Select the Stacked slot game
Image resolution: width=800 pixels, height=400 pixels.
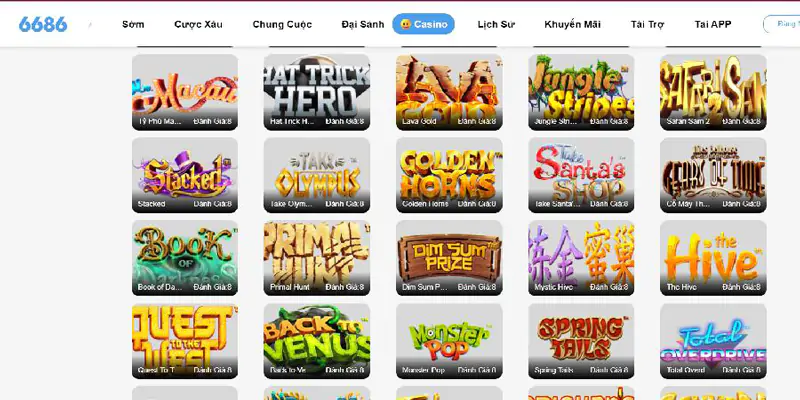point(185,175)
